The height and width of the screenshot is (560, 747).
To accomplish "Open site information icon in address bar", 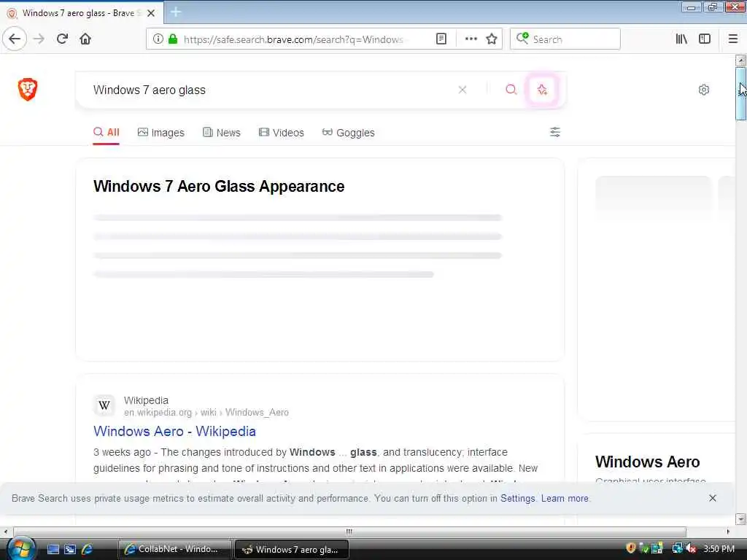I will (x=158, y=39).
